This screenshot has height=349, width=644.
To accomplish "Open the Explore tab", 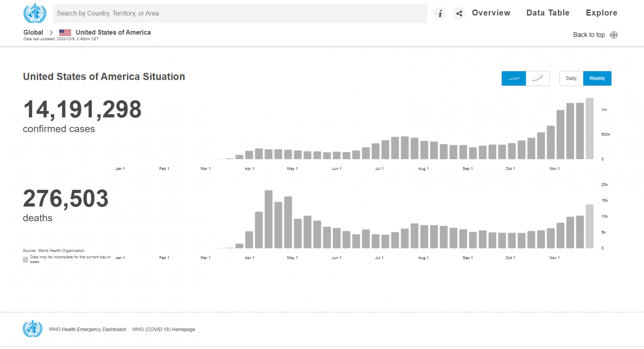I will tap(601, 13).
